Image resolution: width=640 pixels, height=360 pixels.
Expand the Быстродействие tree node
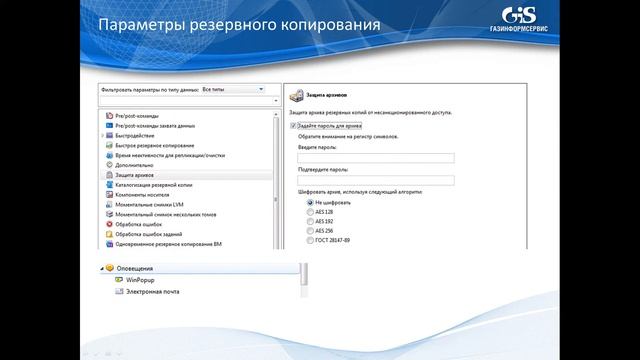102,136
